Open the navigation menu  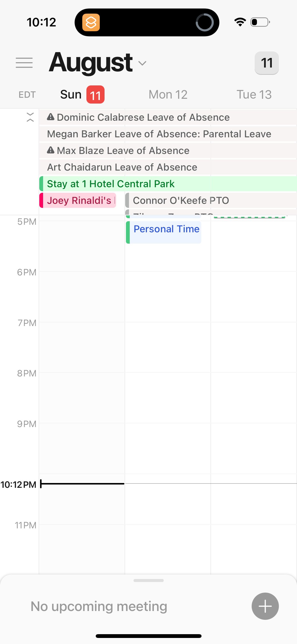click(x=24, y=63)
